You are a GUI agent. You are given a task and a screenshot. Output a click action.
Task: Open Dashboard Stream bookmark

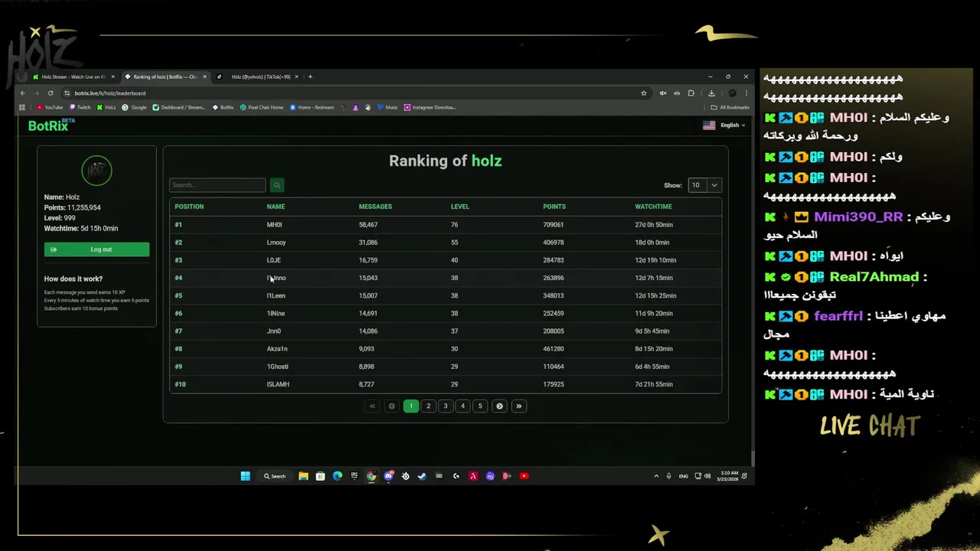coord(179,107)
